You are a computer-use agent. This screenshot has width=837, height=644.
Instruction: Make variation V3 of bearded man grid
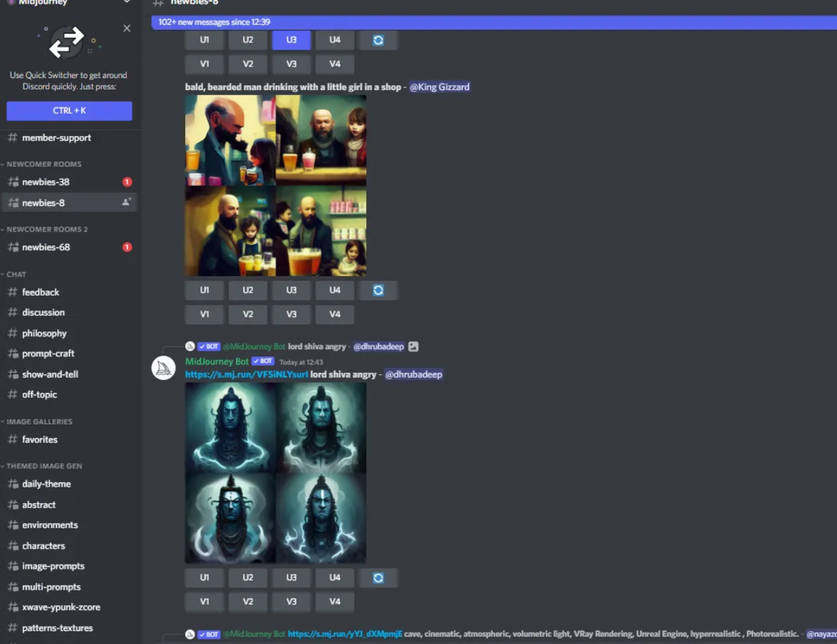click(291, 315)
